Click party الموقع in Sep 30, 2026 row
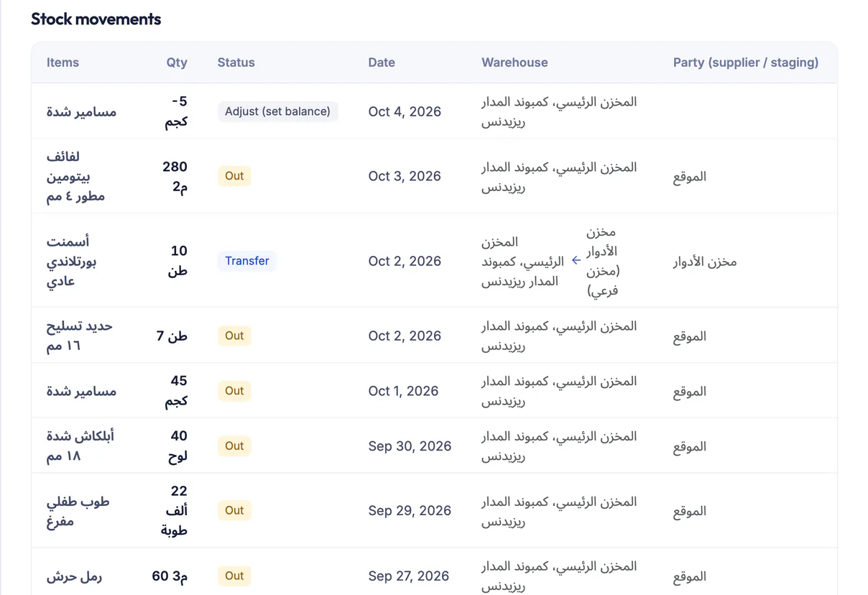 pyautogui.click(x=690, y=447)
